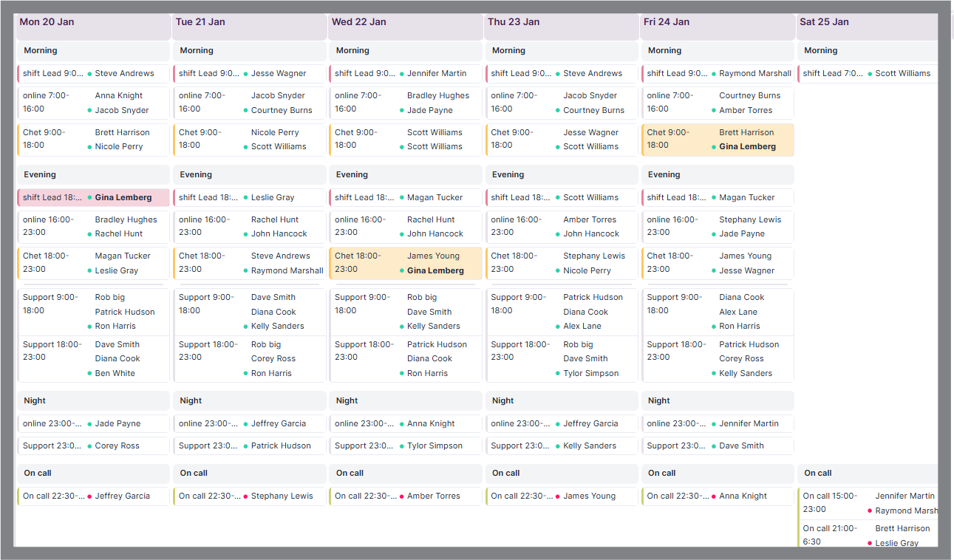Click the green dot beside Alex Lane on Thursday

coord(557,327)
